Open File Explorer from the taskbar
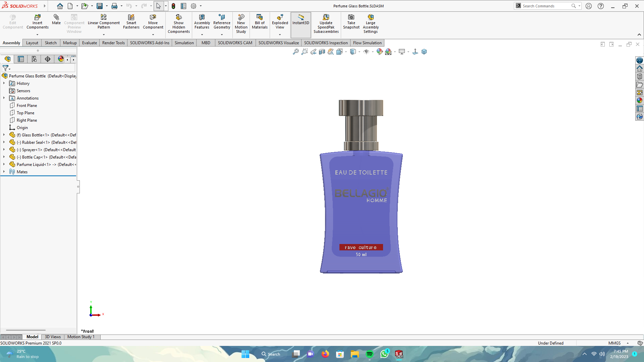Screen dimensions: 644x362 point(355,354)
